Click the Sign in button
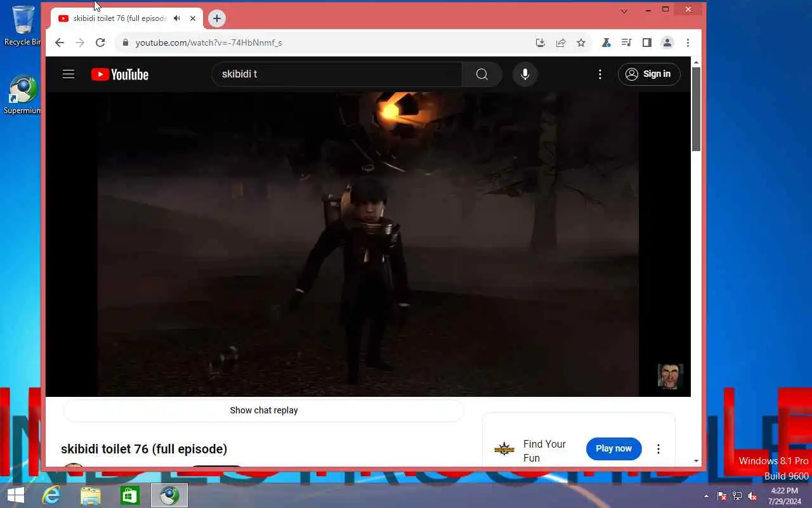This screenshot has width=812, height=508. pos(649,74)
